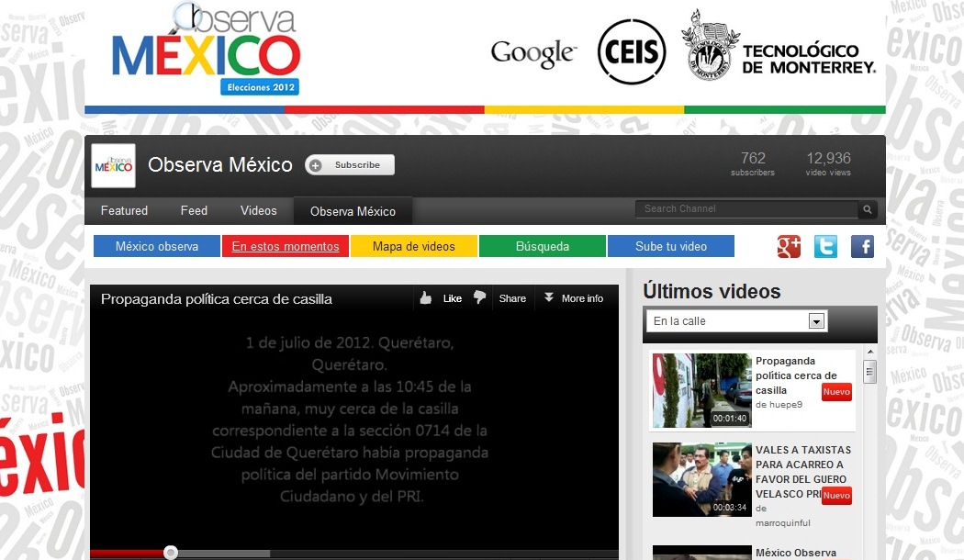Open the En estos momentos link
This screenshot has height=560, width=964.
(x=286, y=247)
